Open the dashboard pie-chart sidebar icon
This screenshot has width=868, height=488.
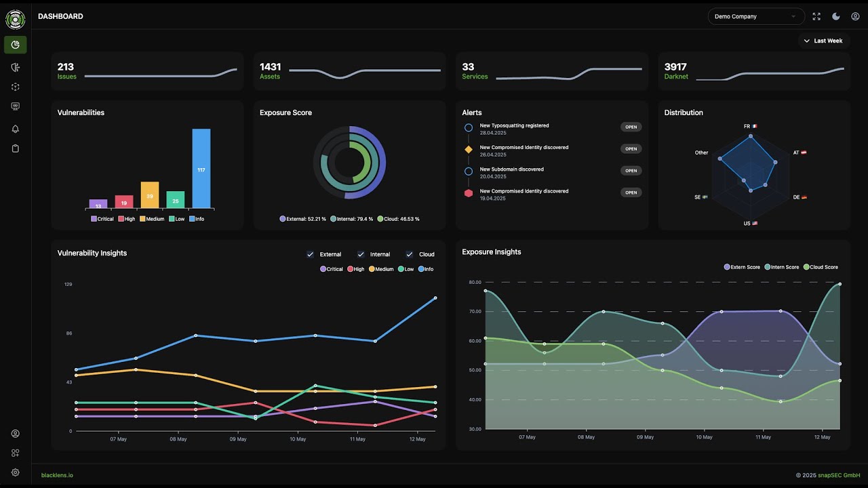[x=16, y=45]
